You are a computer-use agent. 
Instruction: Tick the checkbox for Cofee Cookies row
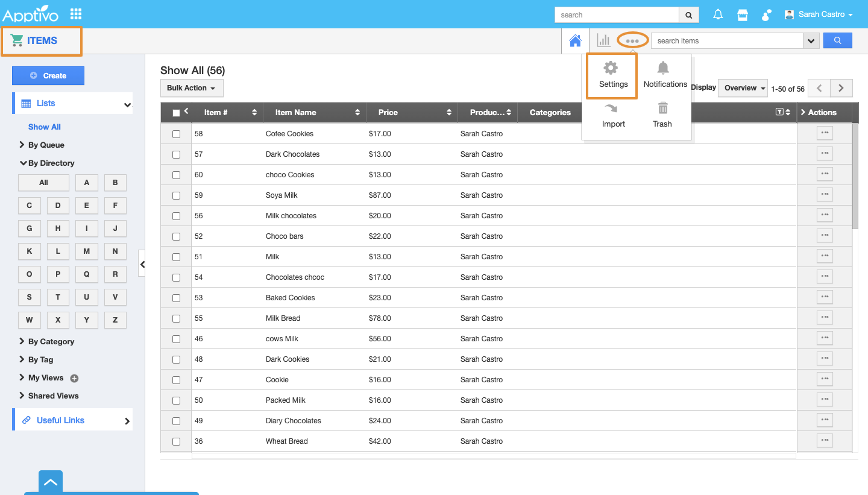pos(176,134)
